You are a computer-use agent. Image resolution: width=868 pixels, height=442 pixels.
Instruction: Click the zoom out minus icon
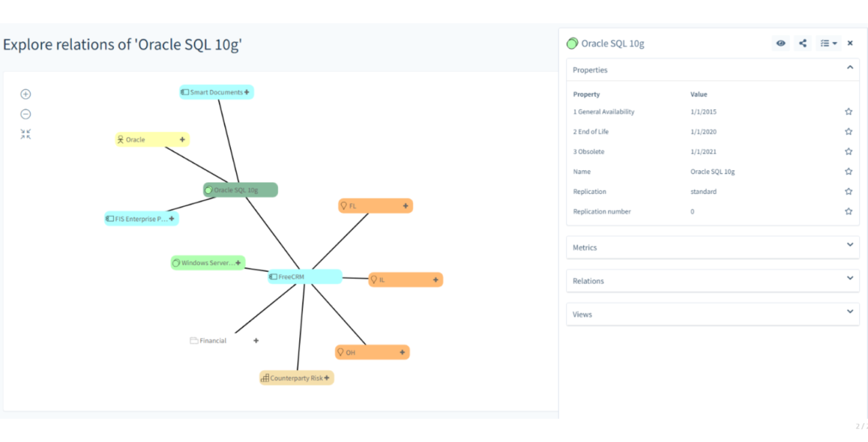pyautogui.click(x=26, y=114)
